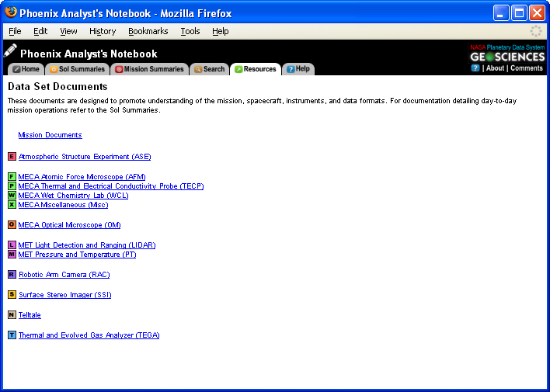
Task: Open the Telltale documents link
Action: (x=30, y=315)
